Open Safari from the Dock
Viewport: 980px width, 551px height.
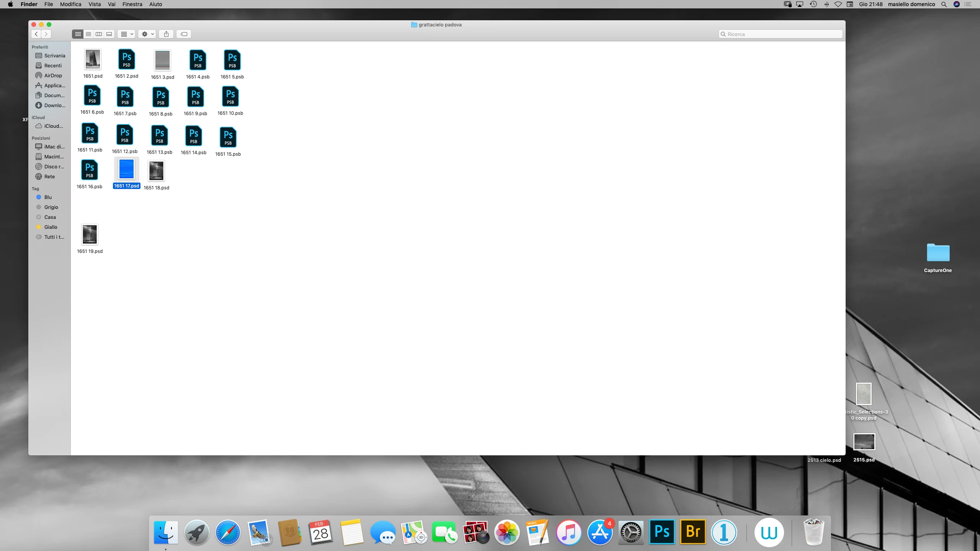pyautogui.click(x=228, y=532)
